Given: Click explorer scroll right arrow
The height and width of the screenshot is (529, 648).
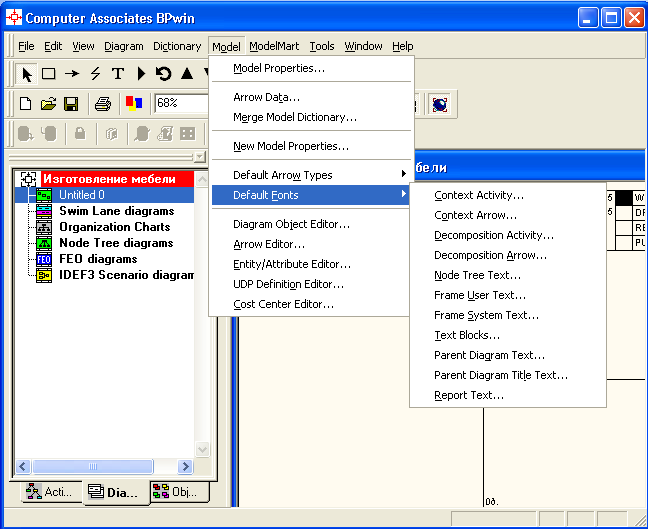Looking at the screenshot, I should point(186,467).
